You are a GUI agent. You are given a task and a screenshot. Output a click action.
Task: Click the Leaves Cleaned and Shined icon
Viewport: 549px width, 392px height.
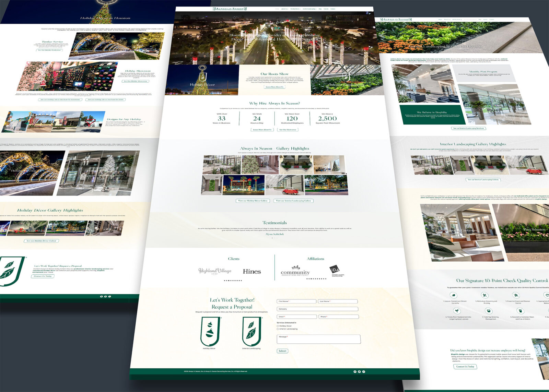point(454,295)
